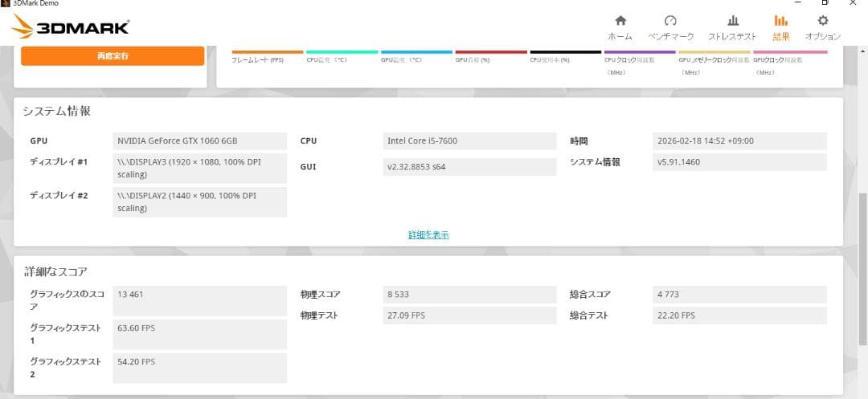Viewport: 868px width, 399px height.
Task: Click the 物理テスト label
Action: [x=319, y=316]
